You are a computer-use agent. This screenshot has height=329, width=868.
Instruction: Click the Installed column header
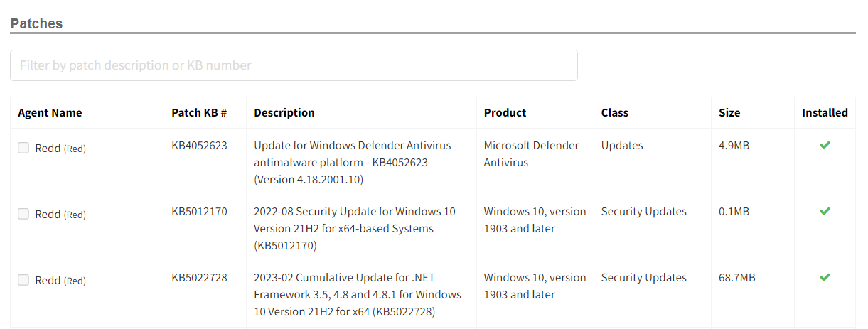825,112
